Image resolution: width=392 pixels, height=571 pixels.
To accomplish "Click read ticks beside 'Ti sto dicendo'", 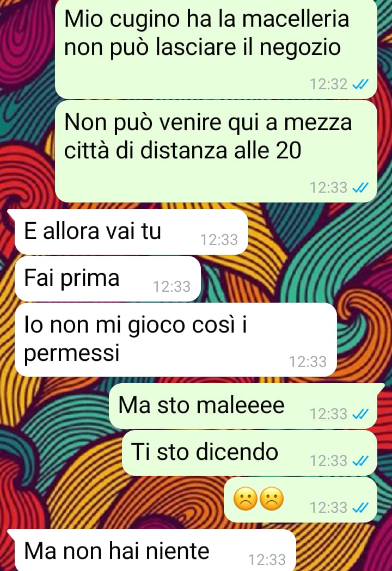I will pyautogui.click(x=360, y=461).
